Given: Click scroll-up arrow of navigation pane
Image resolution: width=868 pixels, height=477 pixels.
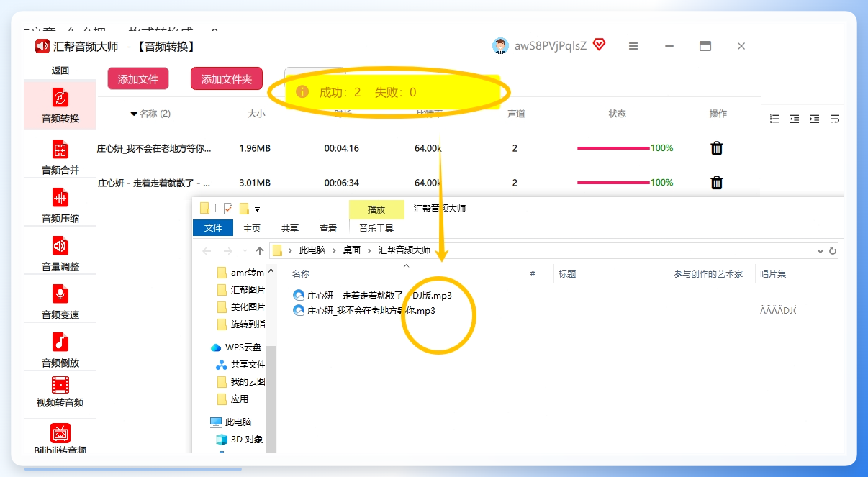Looking at the screenshot, I should [271, 271].
